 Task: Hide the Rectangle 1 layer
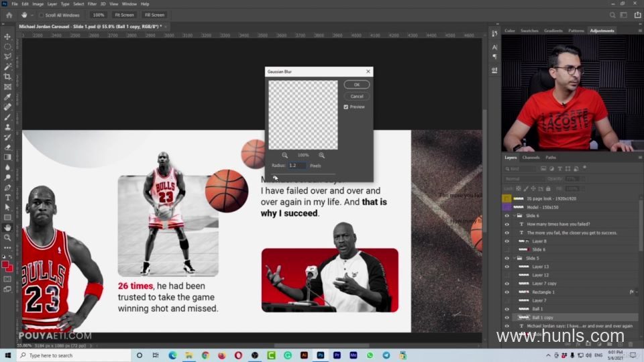pos(507,292)
